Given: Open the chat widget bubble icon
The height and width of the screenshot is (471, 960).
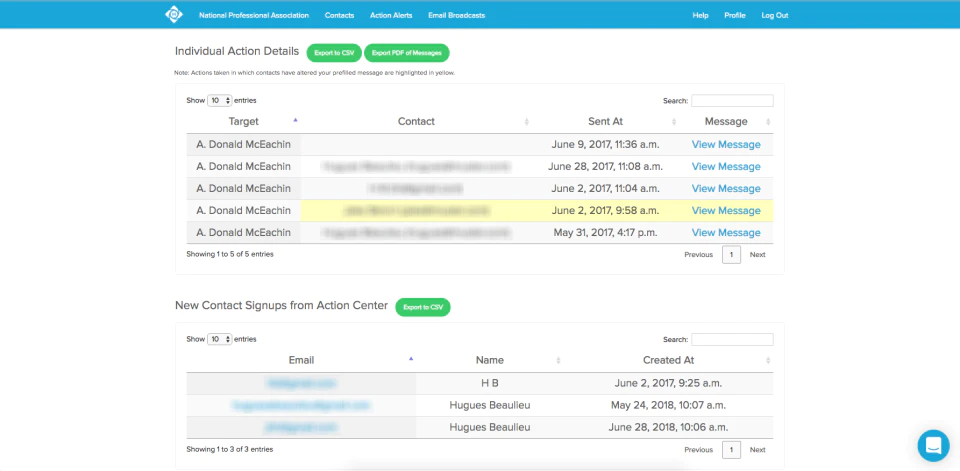Looking at the screenshot, I should point(933,445).
